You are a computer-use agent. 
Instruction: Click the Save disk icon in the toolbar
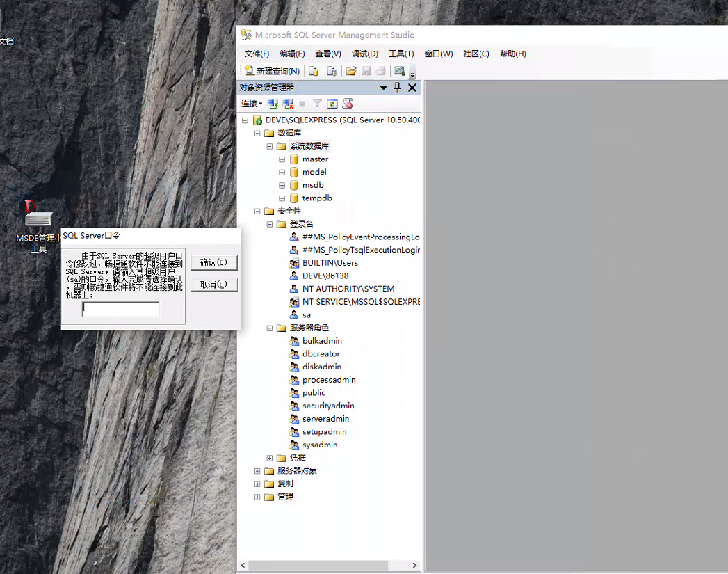click(x=366, y=71)
